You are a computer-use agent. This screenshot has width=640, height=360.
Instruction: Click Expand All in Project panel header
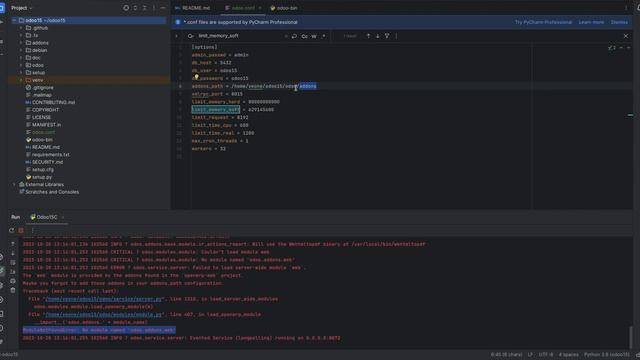(x=135, y=8)
